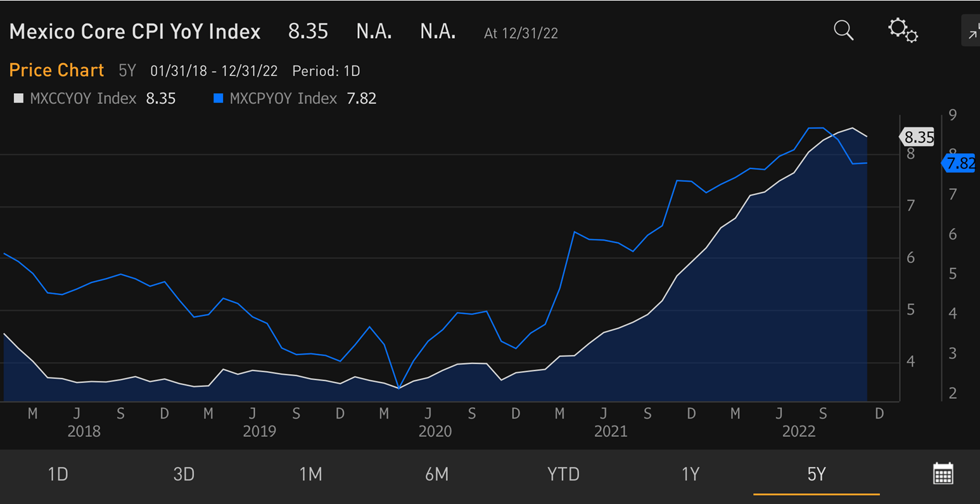Toggle the MXCPYOY Index series label
This screenshot has width=980, height=504.
point(283,99)
